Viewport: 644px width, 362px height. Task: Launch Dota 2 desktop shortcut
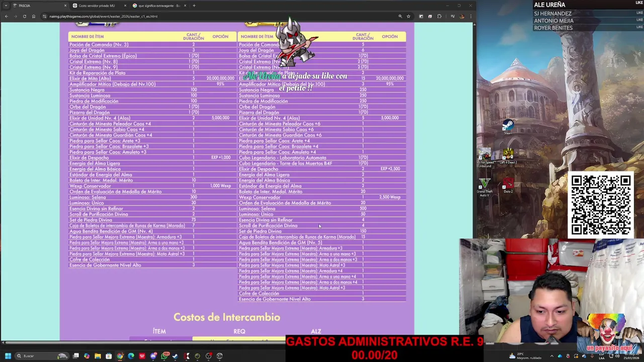508,186
